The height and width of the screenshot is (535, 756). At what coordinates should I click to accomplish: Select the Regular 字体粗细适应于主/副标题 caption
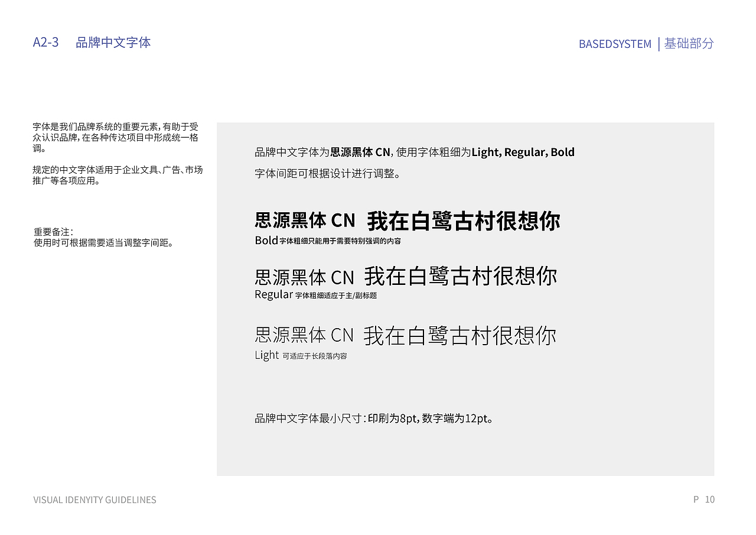[317, 294]
